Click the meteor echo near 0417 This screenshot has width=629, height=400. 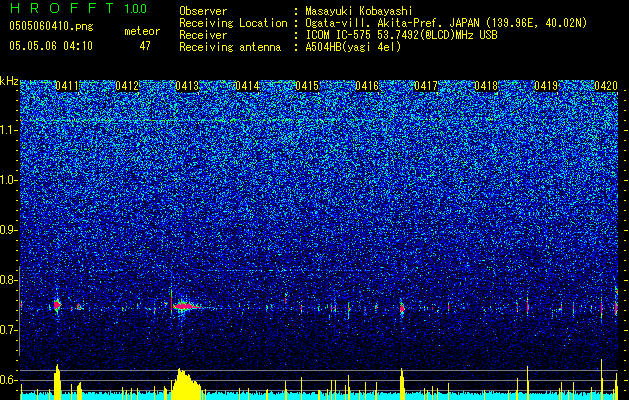click(402, 308)
